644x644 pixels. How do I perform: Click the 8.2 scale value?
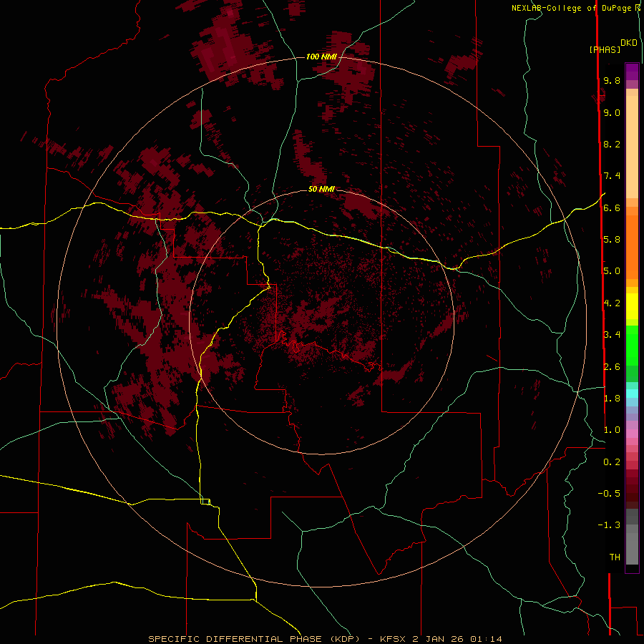click(x=612, y=144)
